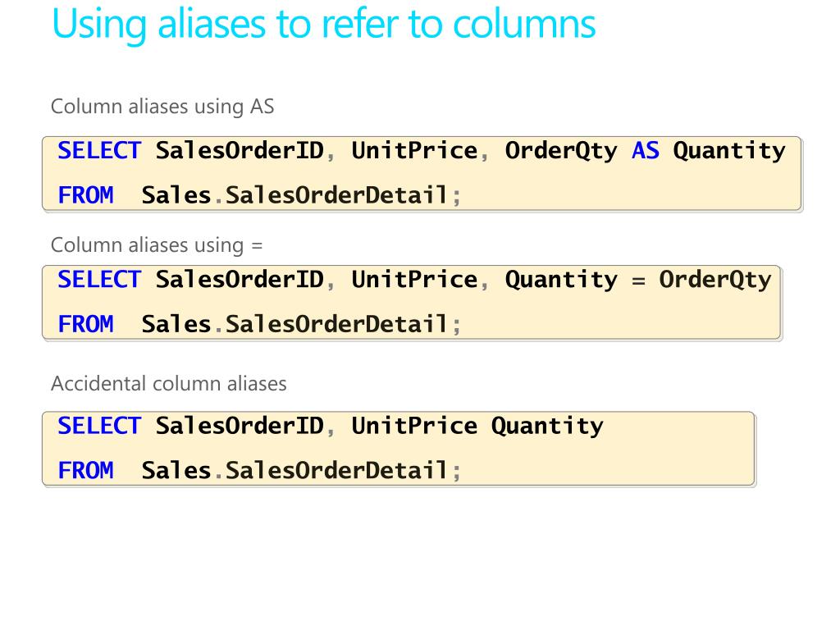Screen dimensions: 840x630
Task: Click FROM keyword in the first query
Action: (85, 196)
